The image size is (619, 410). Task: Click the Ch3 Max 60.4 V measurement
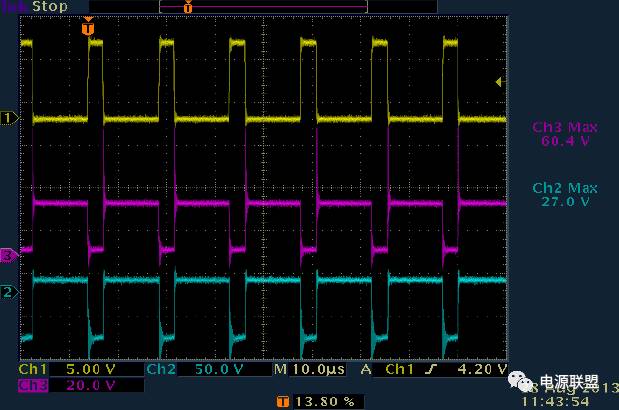[565, 134]
